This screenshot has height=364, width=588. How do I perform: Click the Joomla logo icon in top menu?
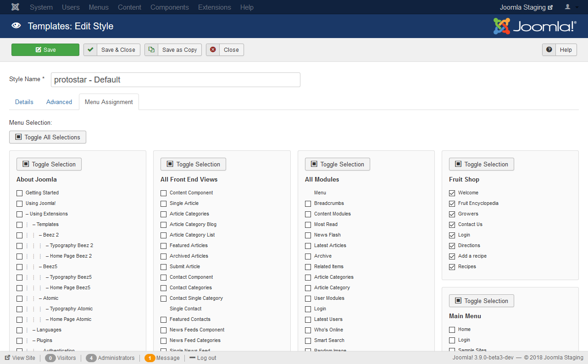click(16, 7)
